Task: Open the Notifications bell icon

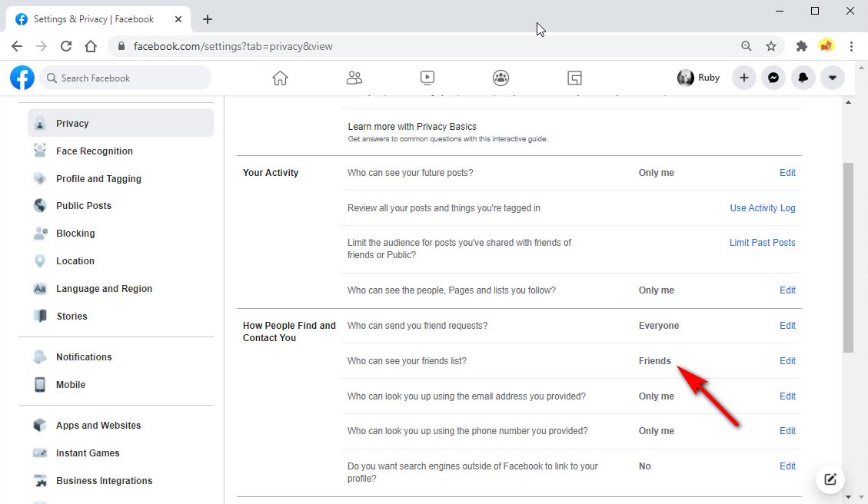Action: tap(803, 78)
